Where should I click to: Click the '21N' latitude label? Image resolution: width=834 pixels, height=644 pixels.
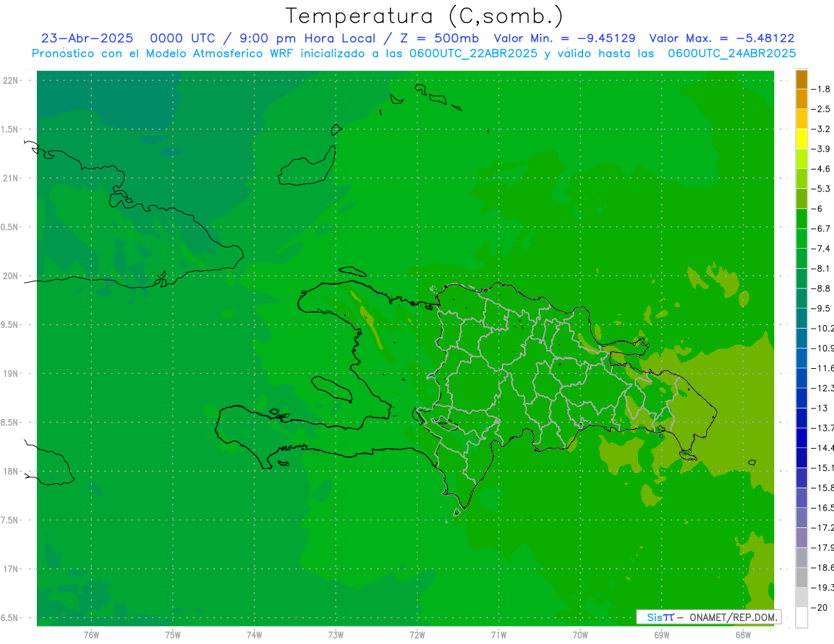12,178
